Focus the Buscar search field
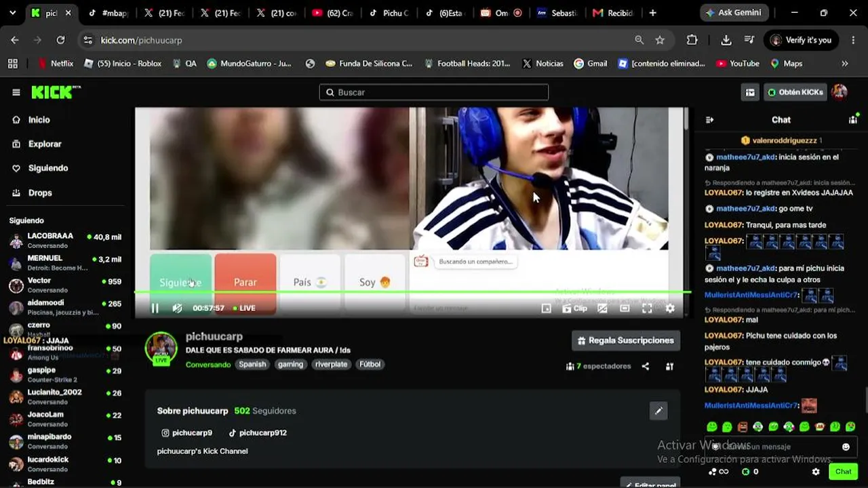Screen dimensions: 868x488 pyautogui.click(x=434, y=92)
